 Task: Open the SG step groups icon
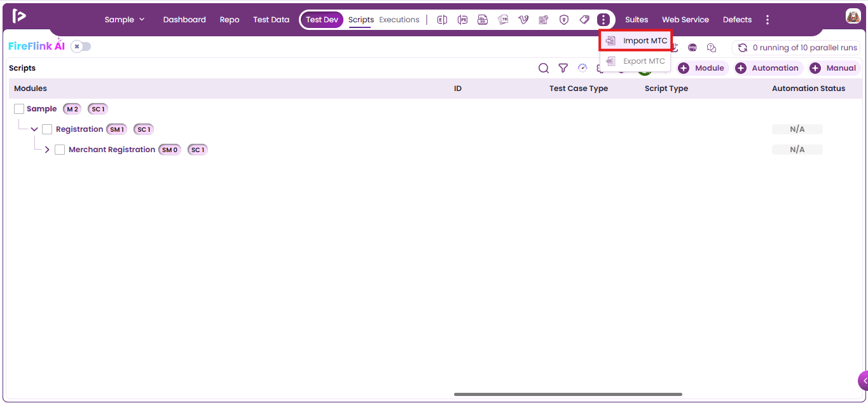pyautogui.click(x=483, y=20)
